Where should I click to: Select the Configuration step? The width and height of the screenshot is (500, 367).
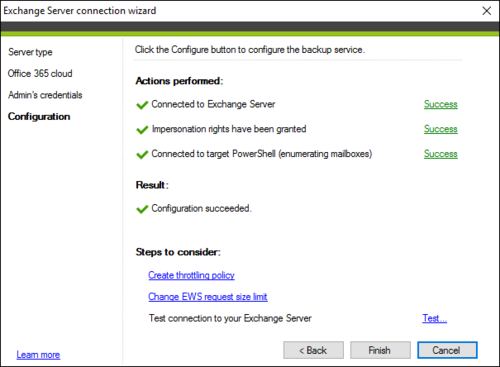click(39, 117)
